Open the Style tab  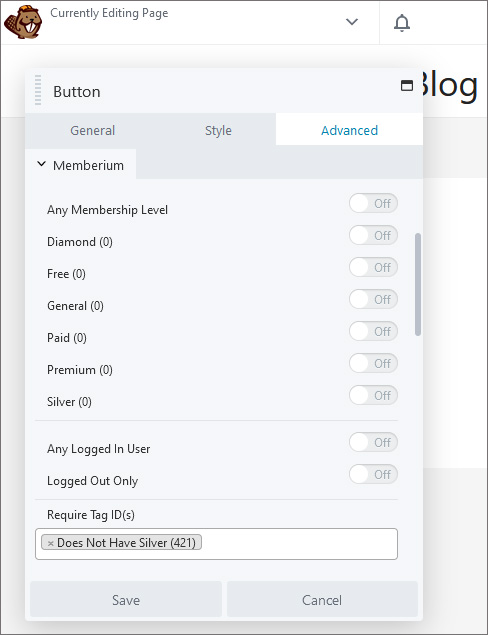(218, 130)
